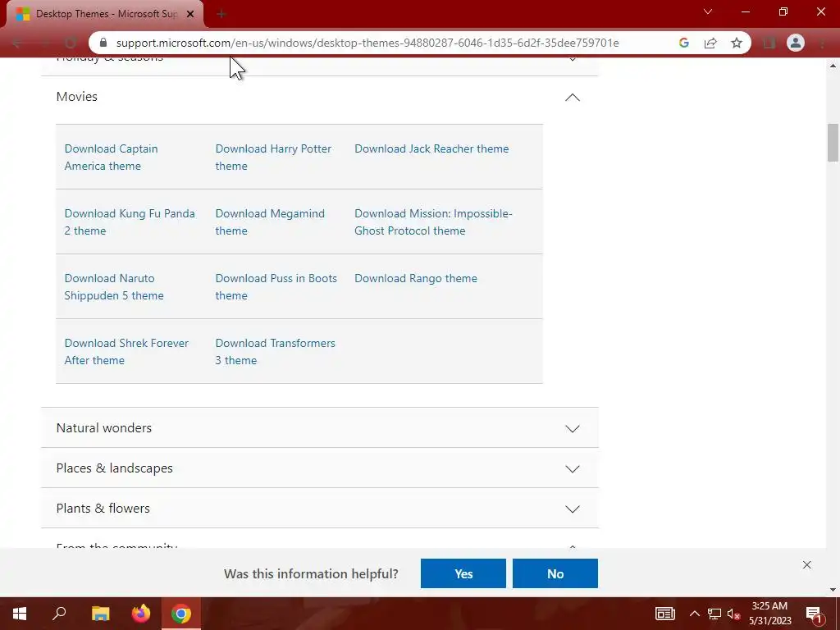The width and height of the screenshot is (840, 630).
Task: Click the page vertical scrollbar thumb
Action: coord(833,143)
